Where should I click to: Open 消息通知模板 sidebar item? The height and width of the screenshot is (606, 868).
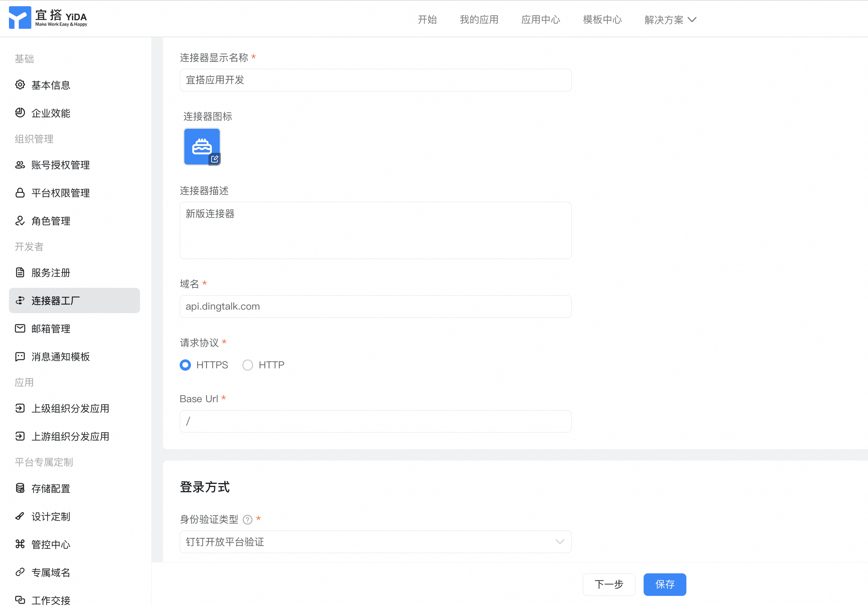tap(74, 357)
